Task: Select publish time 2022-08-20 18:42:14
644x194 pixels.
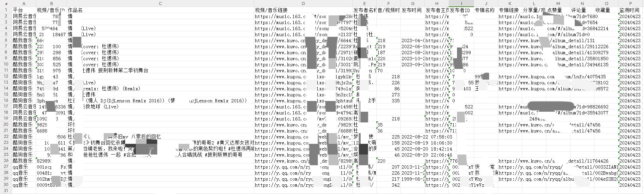Action: [x=427, y=149]
